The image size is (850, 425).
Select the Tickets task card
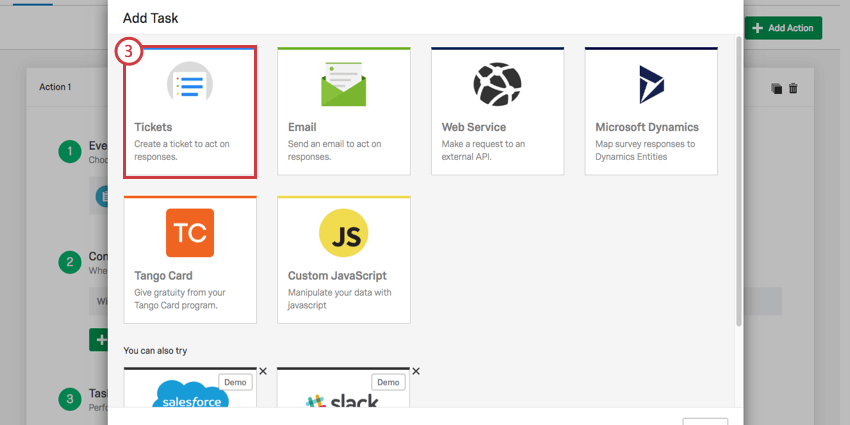point(190,112)
